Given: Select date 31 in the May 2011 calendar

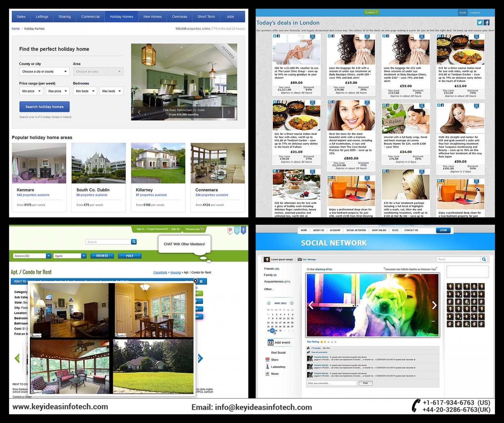Looking at the screenshot, I should (280, 331).
